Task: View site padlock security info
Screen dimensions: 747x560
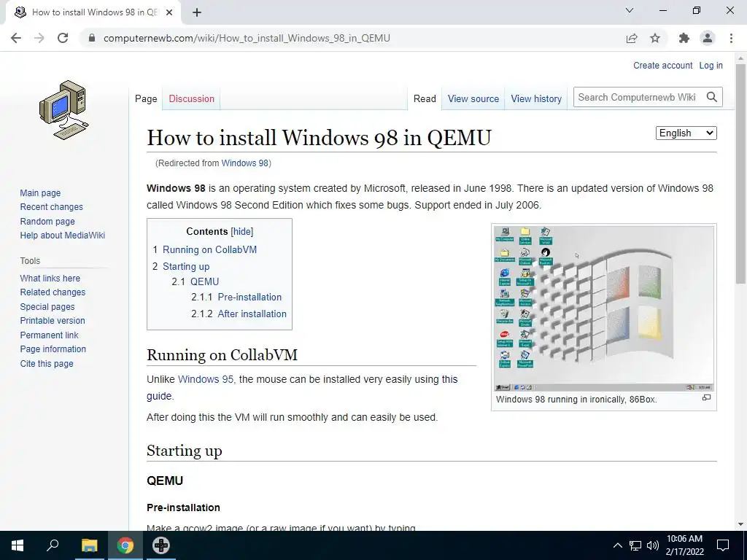Action: 92,38
